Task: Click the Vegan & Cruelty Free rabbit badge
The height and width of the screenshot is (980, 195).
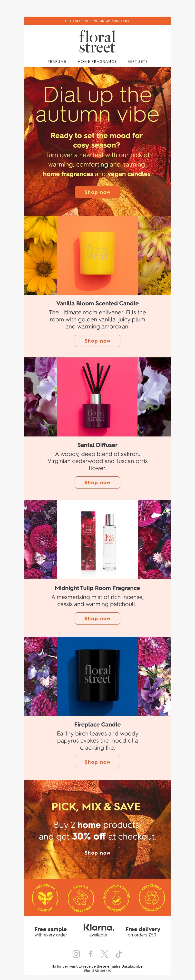Action: (x=81, y=898)
